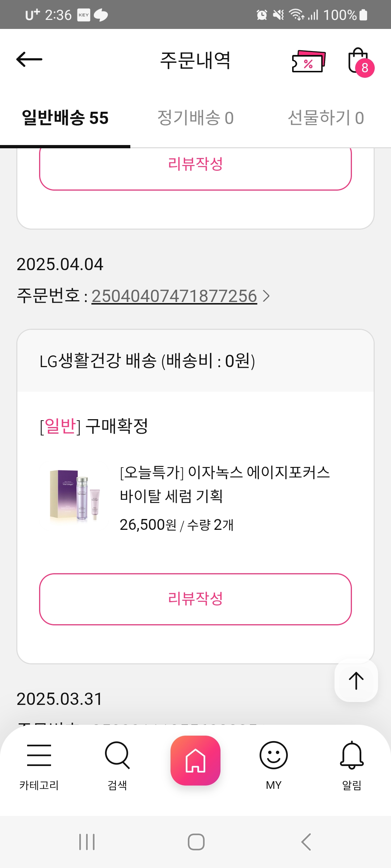Go to home via pink house icon
The image size is (391, 868).
195,760
